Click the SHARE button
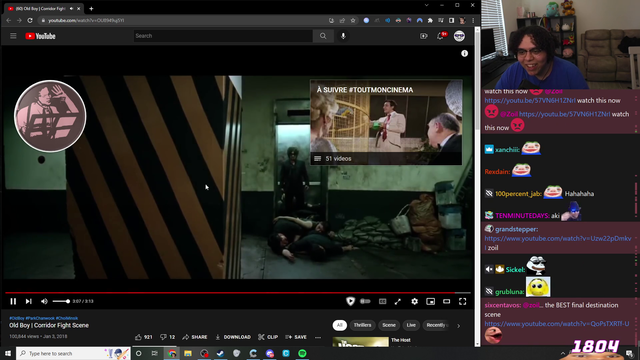The image size is (640, 360). (x=195, y=337)
